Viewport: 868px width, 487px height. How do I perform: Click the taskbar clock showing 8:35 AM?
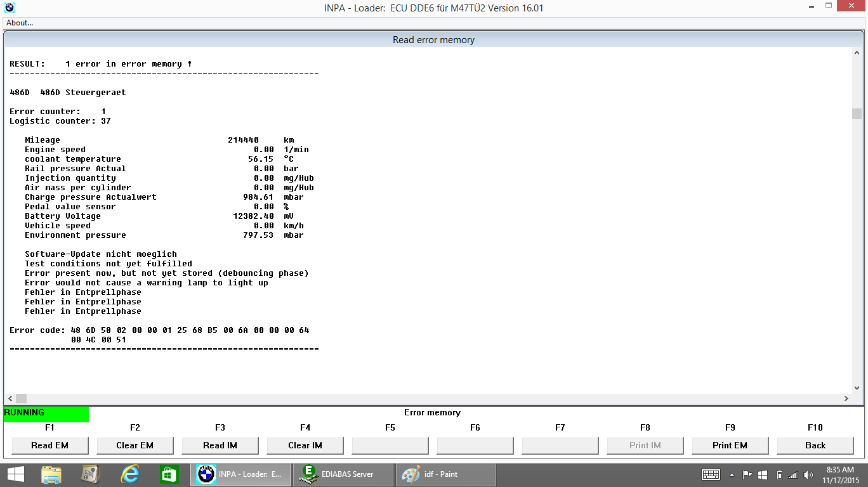point(841,474)
